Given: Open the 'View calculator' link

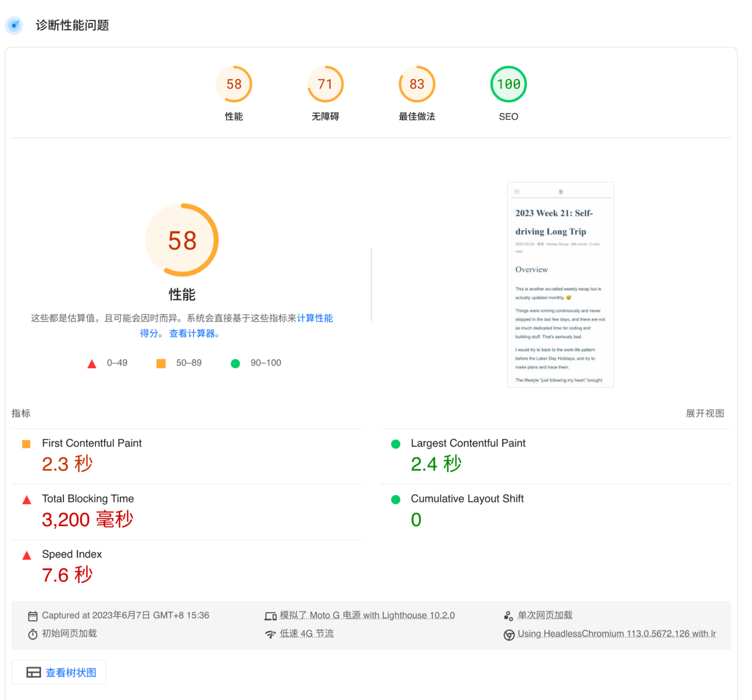Looking at the screenshot, I should [194, 333].
